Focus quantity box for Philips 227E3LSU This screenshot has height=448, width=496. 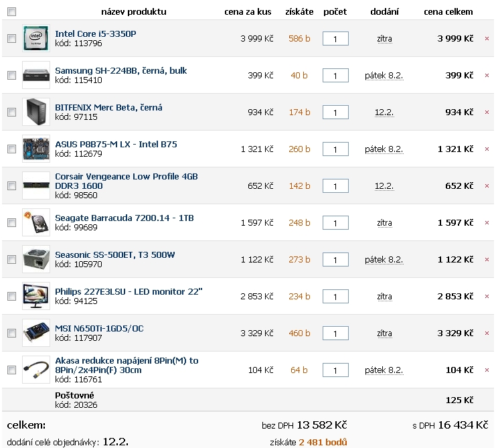335,297
